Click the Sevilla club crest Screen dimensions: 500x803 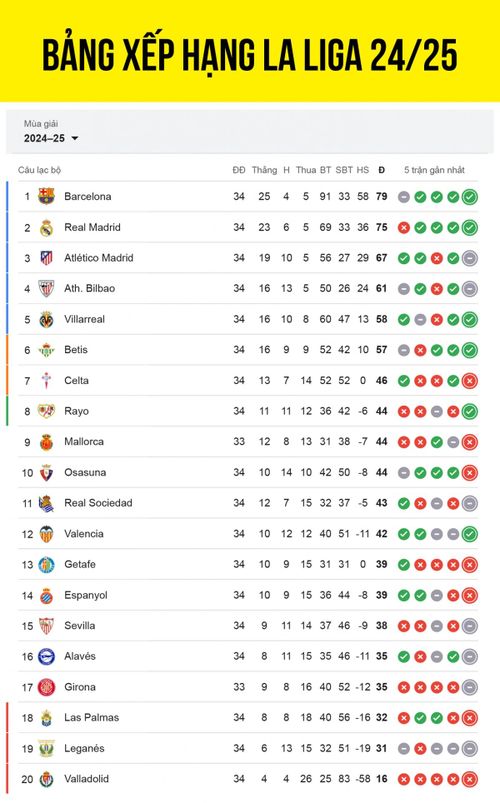(x=46, y=625)
